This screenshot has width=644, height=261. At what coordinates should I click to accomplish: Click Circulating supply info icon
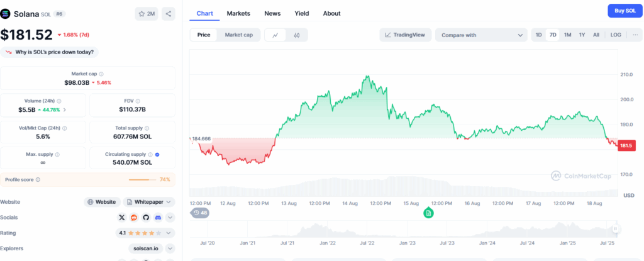pos(150,155)
